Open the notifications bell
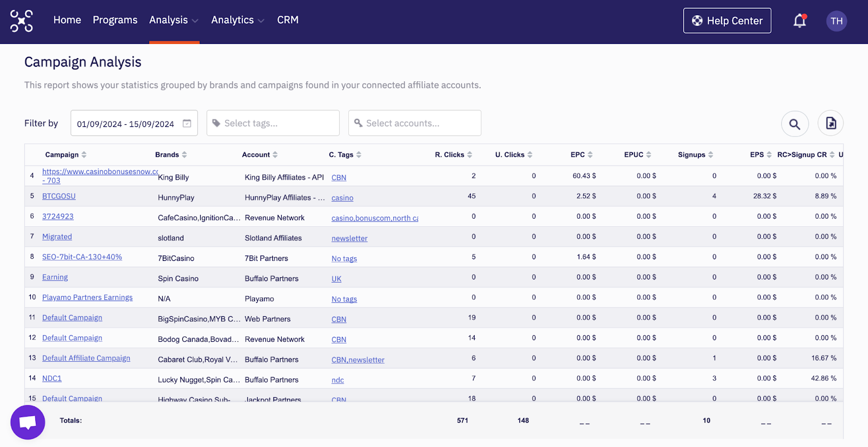Image resolution: width=868 pixels, height=447 pixels. [800, 21]
